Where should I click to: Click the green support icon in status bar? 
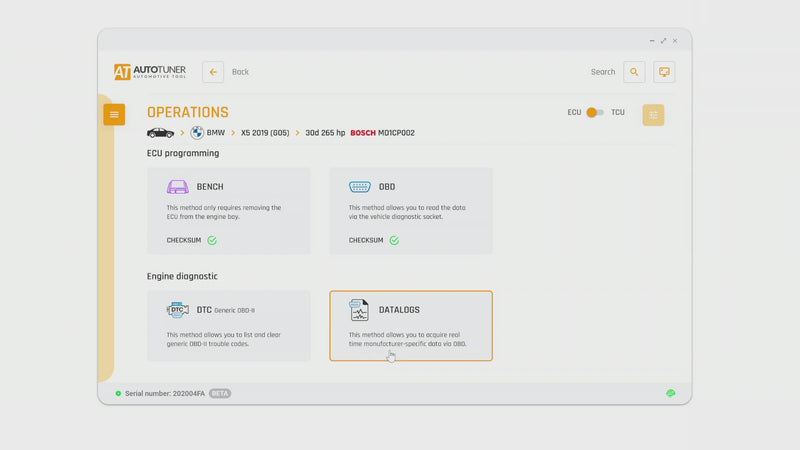pyautogui.click(x=671, y=393)
